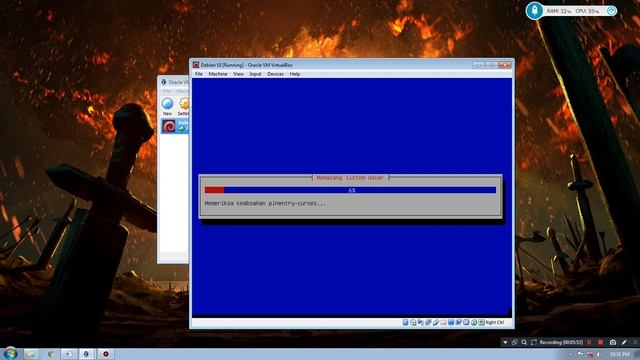Viewport: 640px width, 360px height.
Task: Click the recorder pen draw tool
Action: pyautogui.click(x=624, y=342)
